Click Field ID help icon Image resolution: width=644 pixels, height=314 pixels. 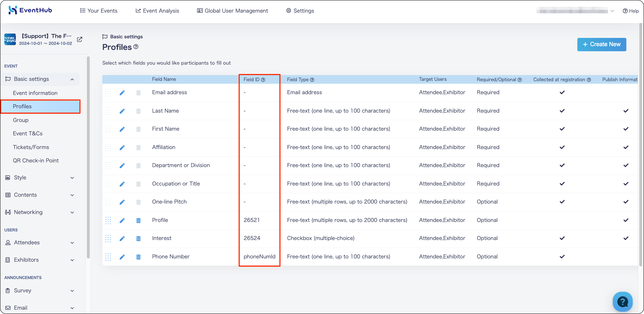tap(263, 80)
